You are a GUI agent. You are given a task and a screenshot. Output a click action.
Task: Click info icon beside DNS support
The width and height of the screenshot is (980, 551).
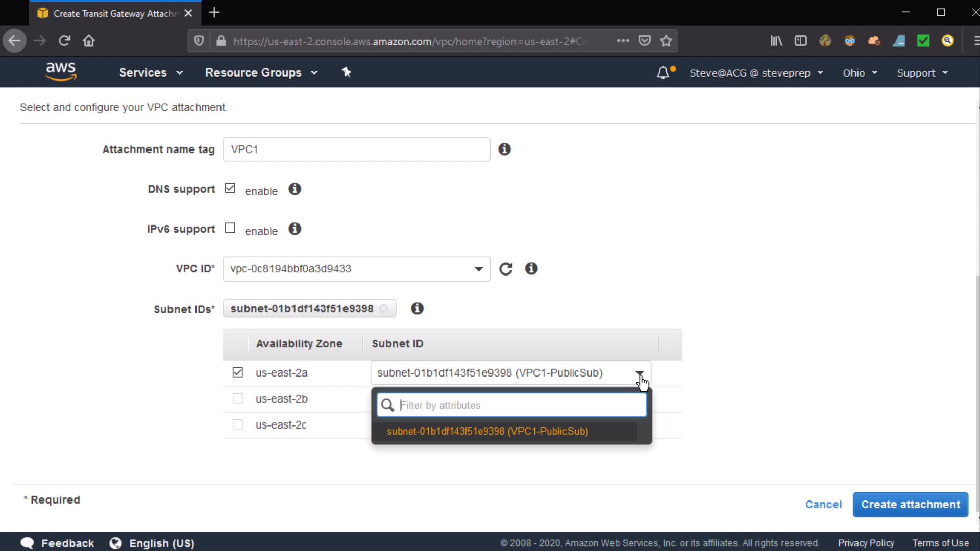point(295,189)
